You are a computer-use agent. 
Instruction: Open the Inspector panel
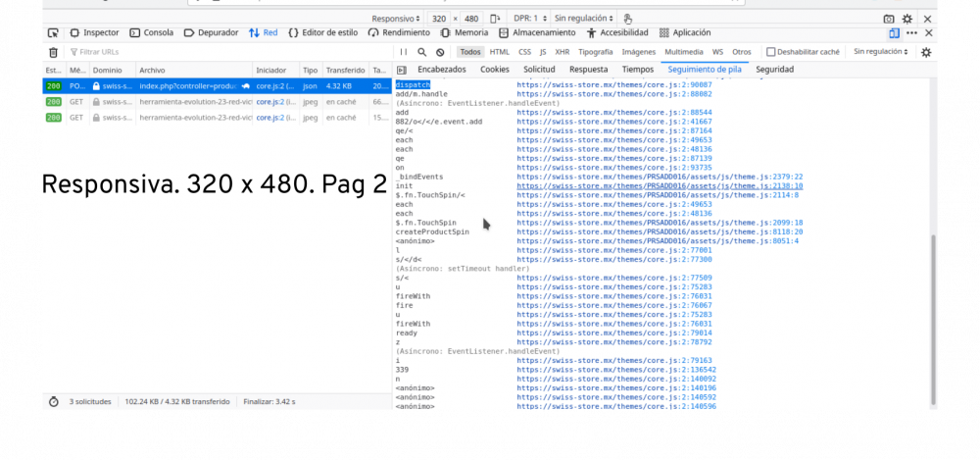tap(94, 32)
